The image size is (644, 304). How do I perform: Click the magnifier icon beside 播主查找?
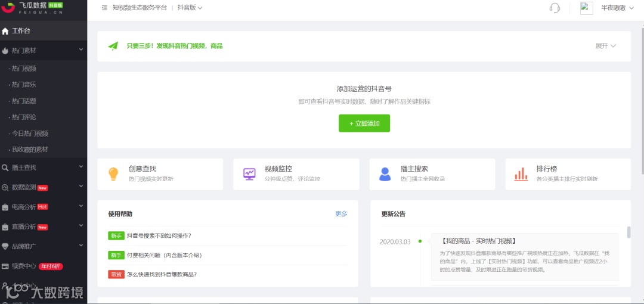point(5,167)
